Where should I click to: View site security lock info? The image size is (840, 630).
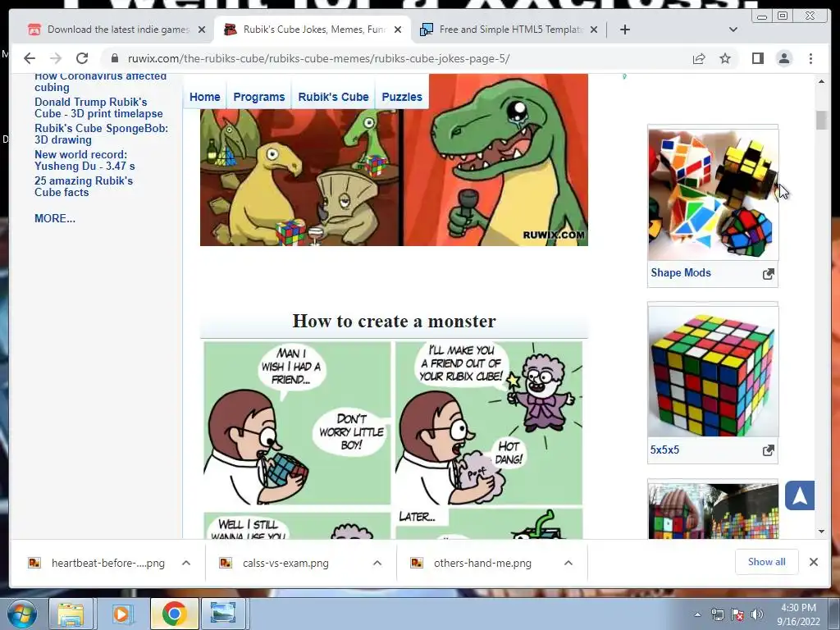[x=115, y=58]
